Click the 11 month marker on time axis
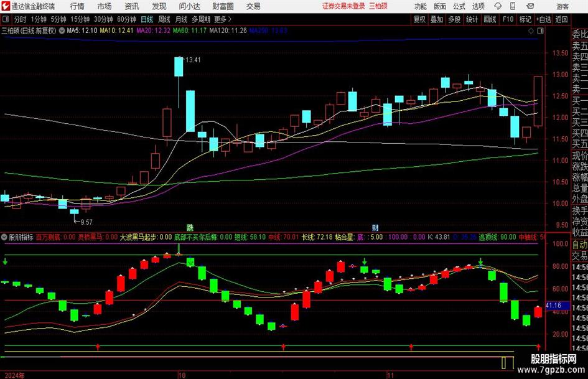Viewport: 588px width, 379px height. pos(390,375)
